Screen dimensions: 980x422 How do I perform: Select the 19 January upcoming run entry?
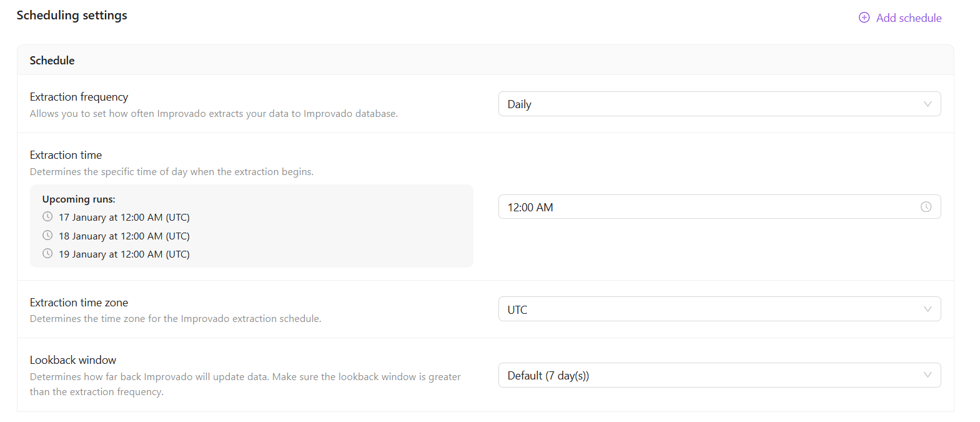tap(124, 254)
